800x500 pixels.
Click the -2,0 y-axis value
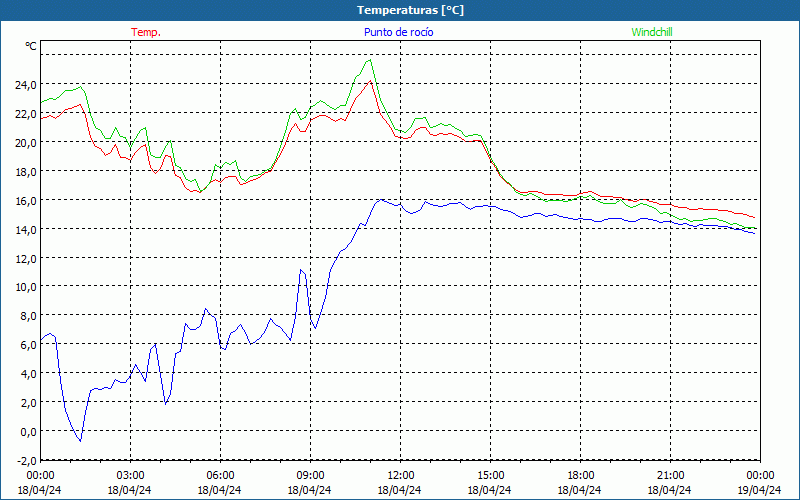pyautogui.click(x=27, y=461)
